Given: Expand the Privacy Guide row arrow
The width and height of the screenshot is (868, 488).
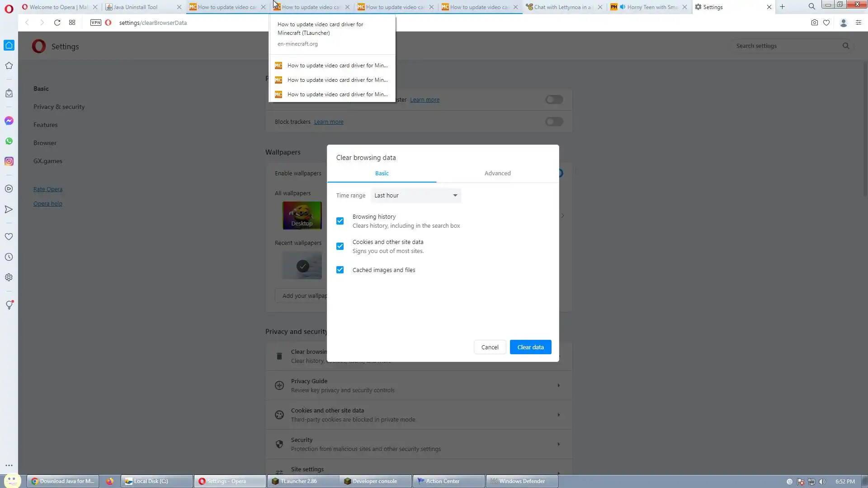Looking at the screenshot, I should point(558,385).
